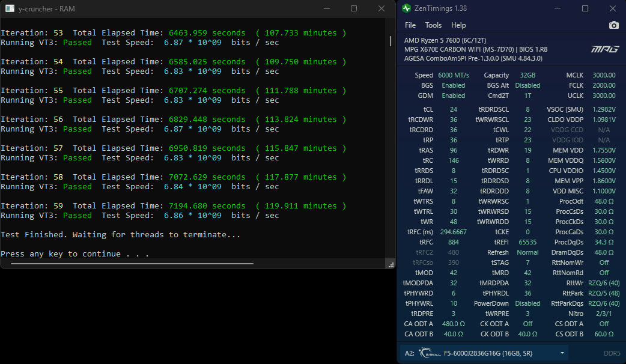The image size is (626, 364).
Task: Click the AMD Ryzen 5 7600 CPU line
Action: 445,40
